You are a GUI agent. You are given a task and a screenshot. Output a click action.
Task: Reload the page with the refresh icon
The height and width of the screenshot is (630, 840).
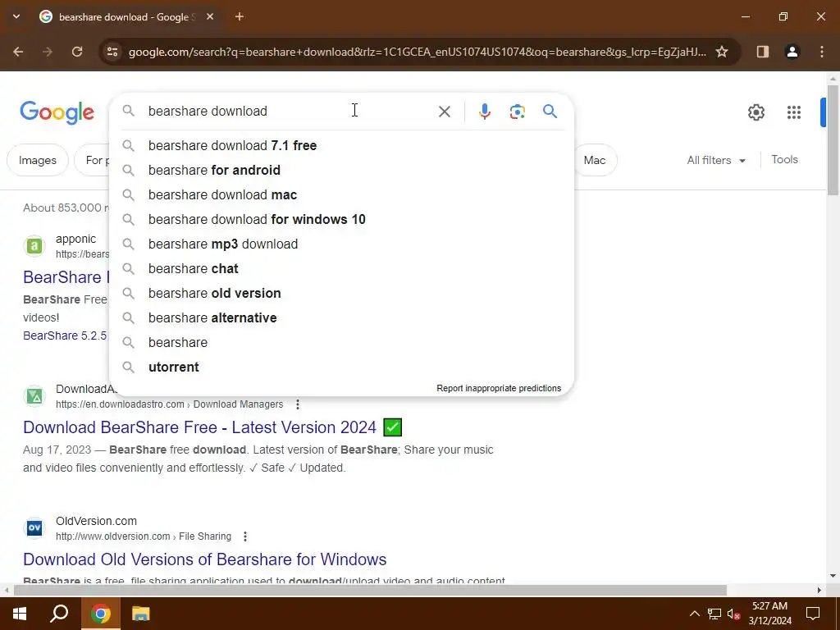point(77,52)
